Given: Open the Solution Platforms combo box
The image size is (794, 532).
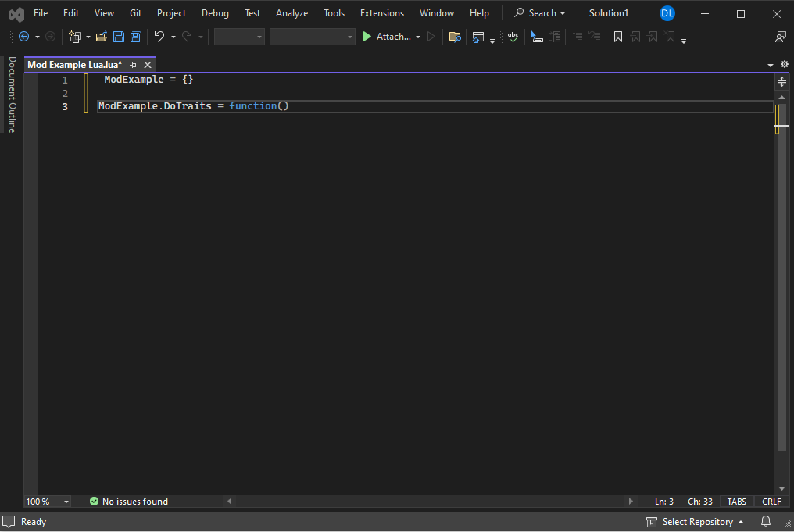Looking at the screenshot, I should coord(312,37).
